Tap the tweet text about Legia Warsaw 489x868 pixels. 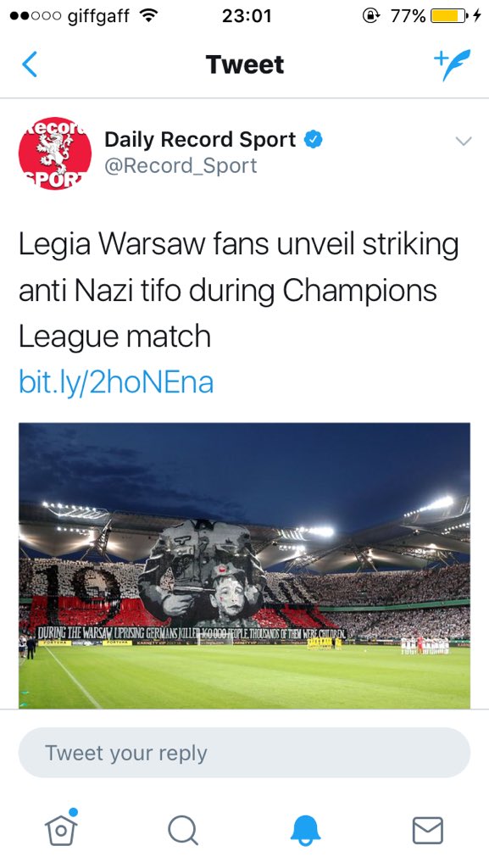pos(239,290)
